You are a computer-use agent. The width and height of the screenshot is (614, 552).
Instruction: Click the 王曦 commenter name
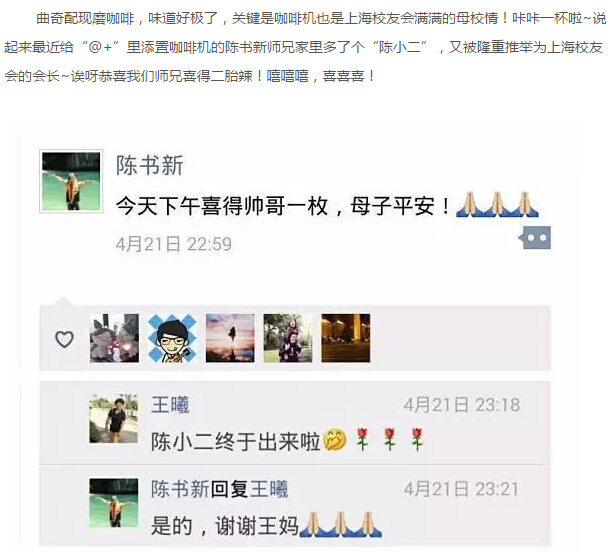170,405
